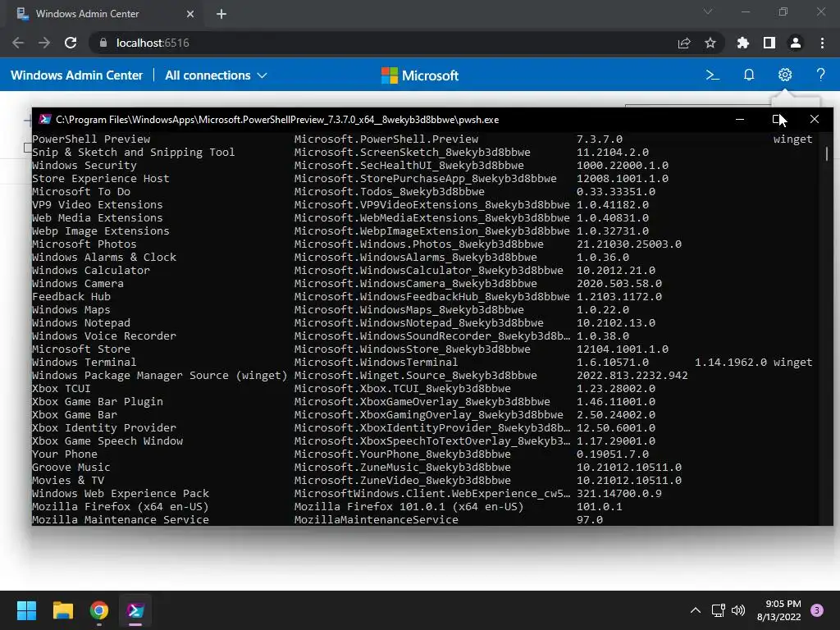This screenshot has height=630, width=840.
Task: Minimize the Chrome browser window
Action: 745,11
